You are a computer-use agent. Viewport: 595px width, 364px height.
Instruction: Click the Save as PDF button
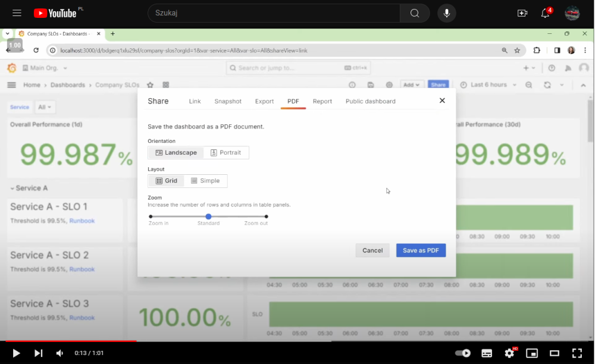(421, 250)
